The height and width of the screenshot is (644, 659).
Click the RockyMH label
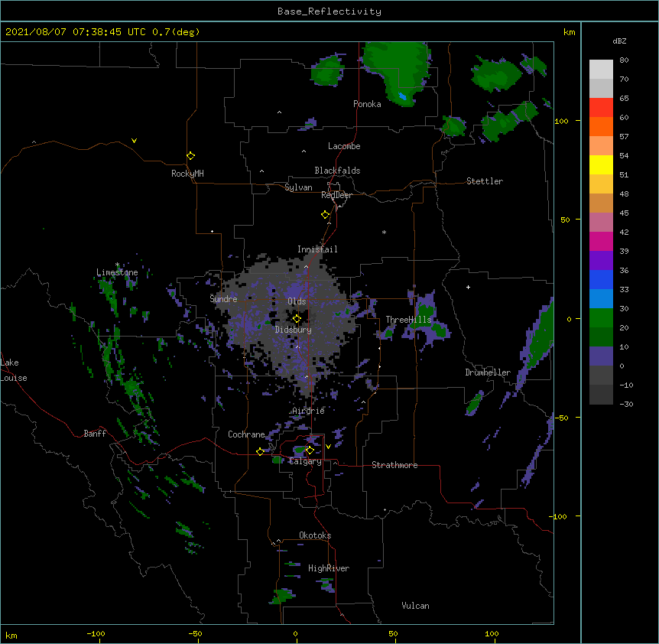[187, 174]
